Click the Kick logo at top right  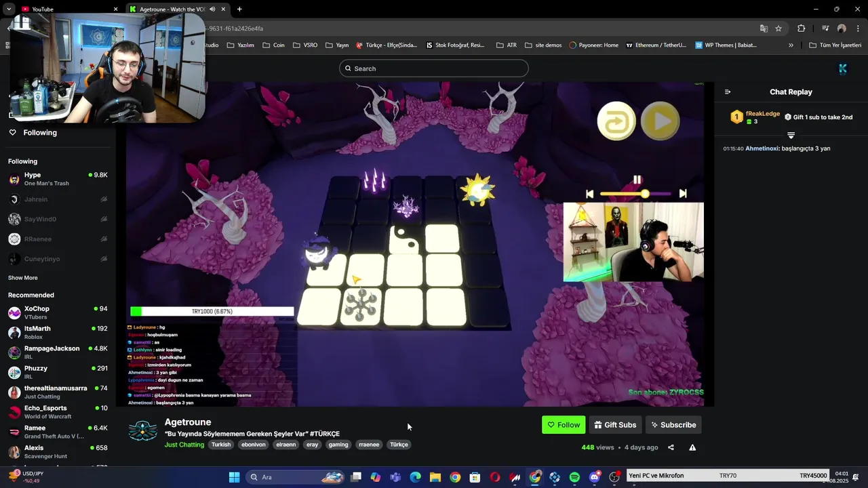(843, 68)
